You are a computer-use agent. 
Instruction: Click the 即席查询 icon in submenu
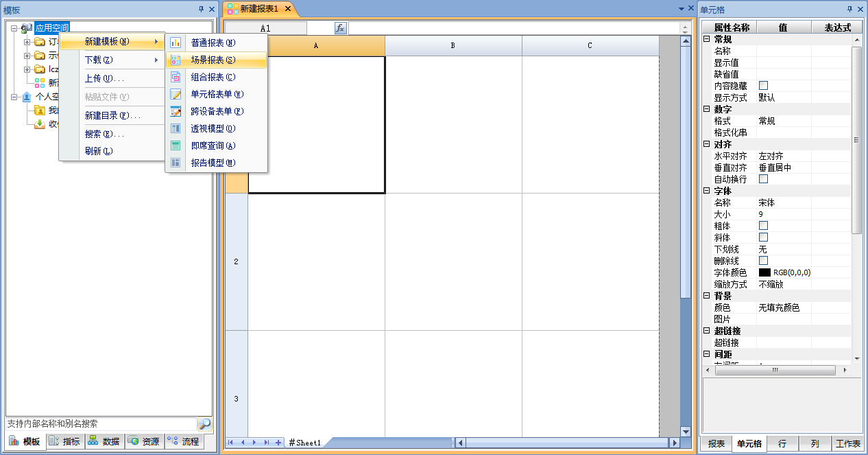(176, 145)
